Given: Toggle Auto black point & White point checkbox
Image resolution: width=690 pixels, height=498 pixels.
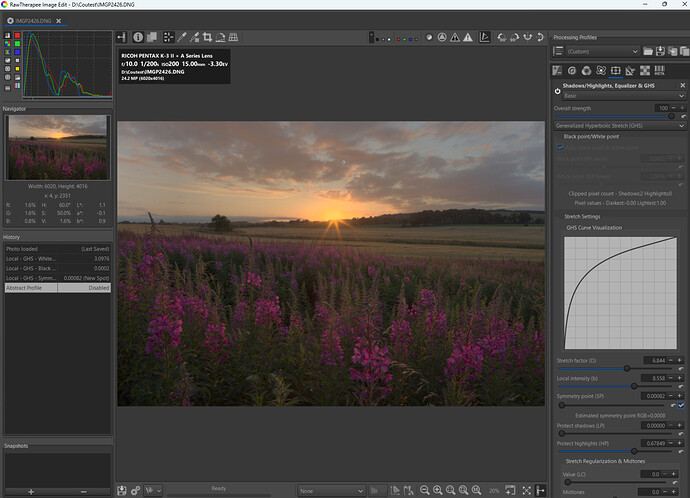Looking at the screenshot, I should [x=561, y=147].
